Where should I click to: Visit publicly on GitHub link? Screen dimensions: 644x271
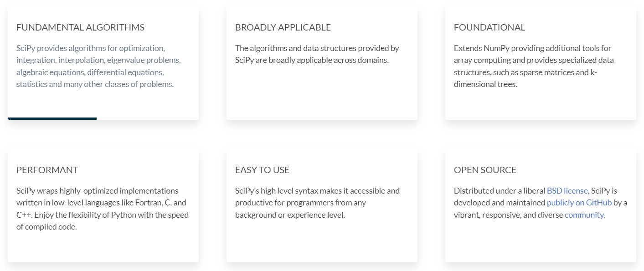pos(579,202)
